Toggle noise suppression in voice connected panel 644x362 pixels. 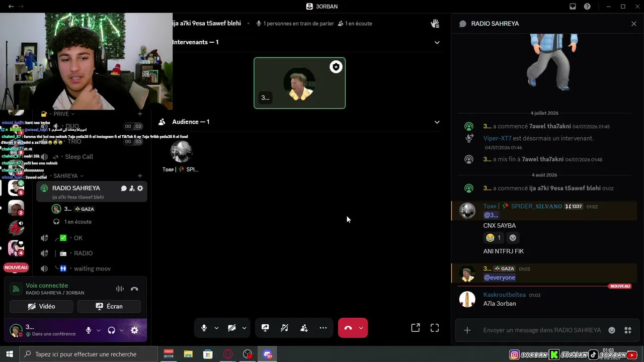120,289
